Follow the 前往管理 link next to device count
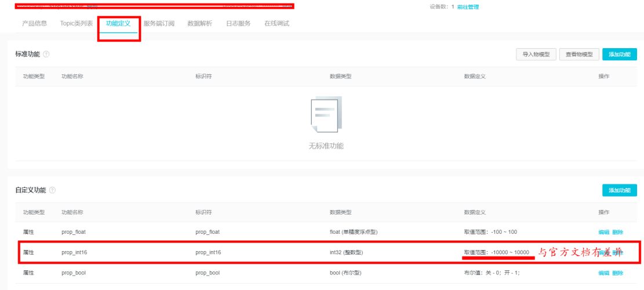Image resolution: width=644 pixels, height=290 pixels. coord(468,7)
